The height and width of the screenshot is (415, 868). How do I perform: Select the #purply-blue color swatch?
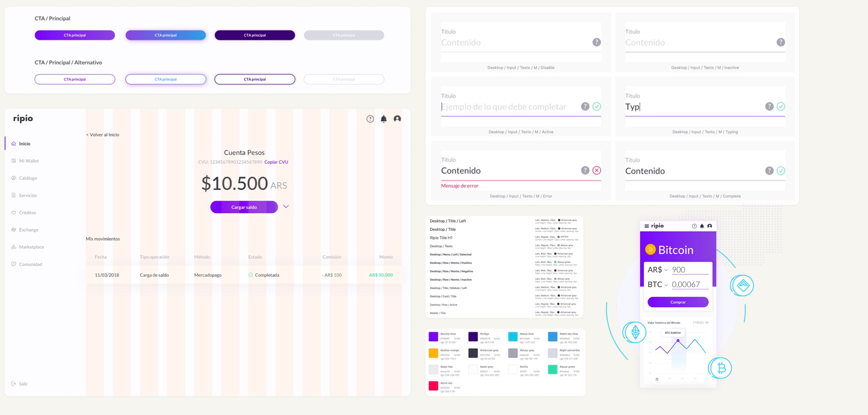click(433, 336)
